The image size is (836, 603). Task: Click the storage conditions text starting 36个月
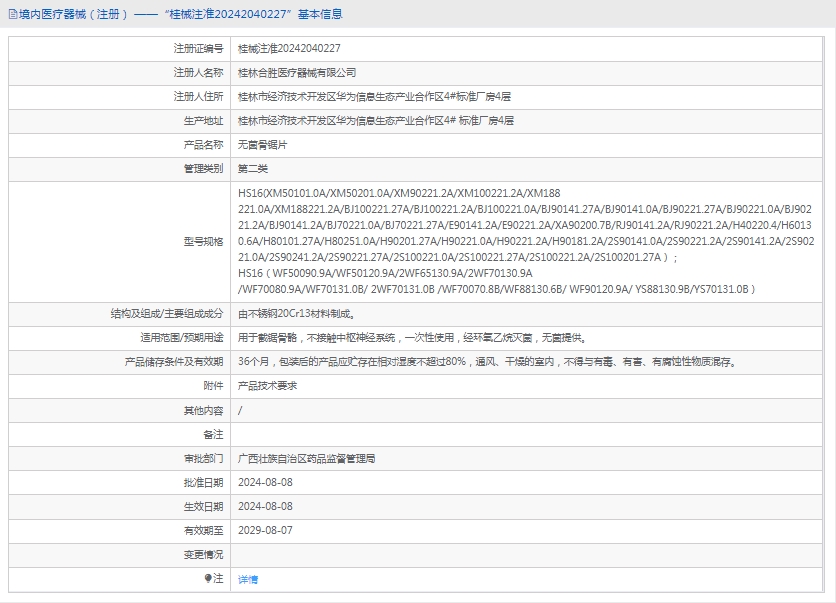tap(486, 361)
